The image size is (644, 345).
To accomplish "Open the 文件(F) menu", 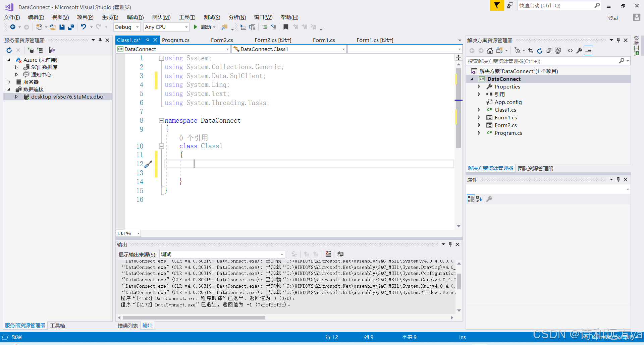I will coord(12,17).
